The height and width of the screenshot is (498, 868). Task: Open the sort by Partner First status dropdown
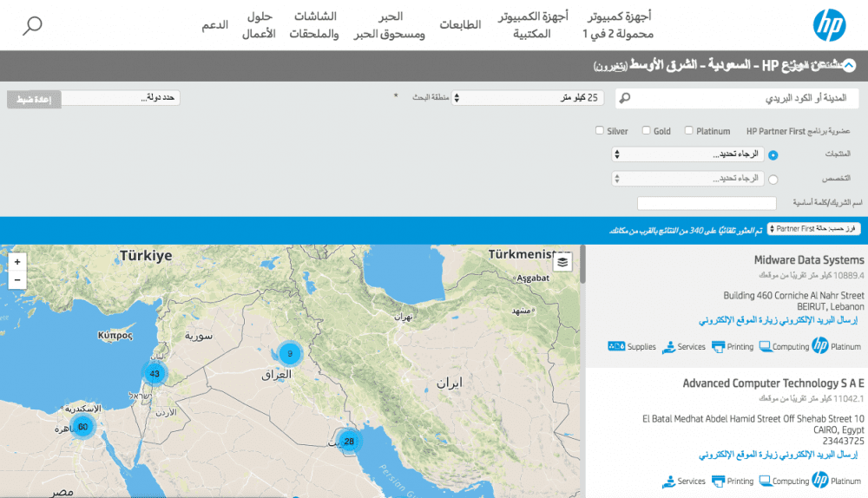(814, 229)
